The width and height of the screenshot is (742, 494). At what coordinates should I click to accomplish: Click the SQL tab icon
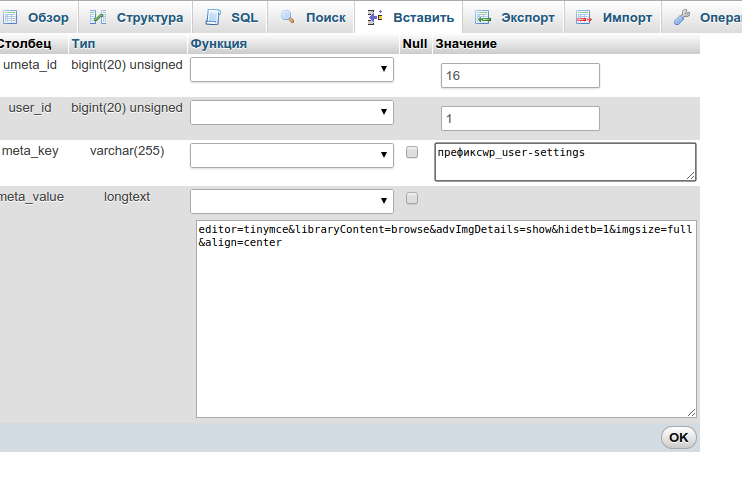click(213, 17)
